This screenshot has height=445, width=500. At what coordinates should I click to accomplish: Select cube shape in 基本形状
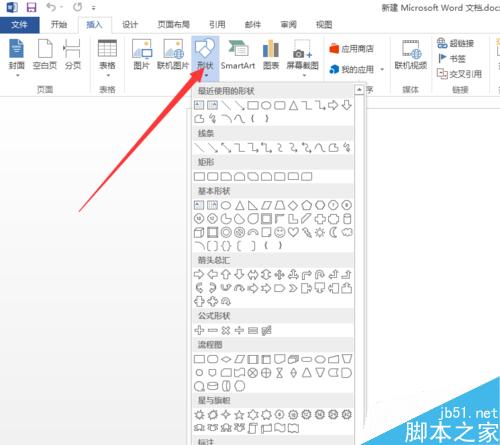tap(199, 232)
